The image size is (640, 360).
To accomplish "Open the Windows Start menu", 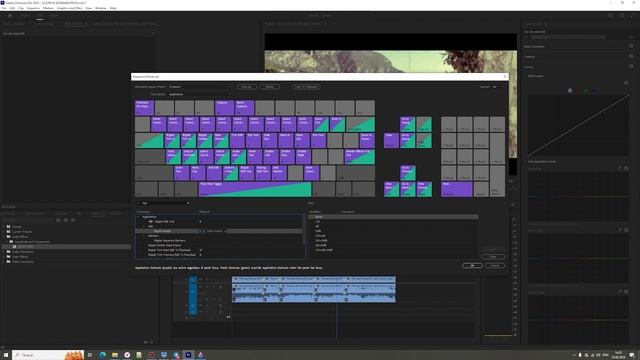I will tap(6, 355).
